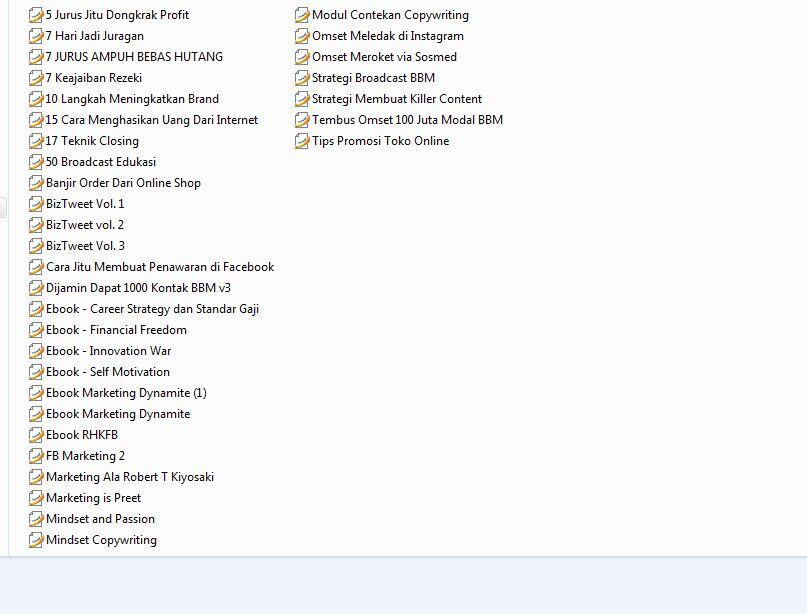Select the icon beside Ebook - Self Motivation
This screenshot has width=807, height=614.
[x=36, y=372]
